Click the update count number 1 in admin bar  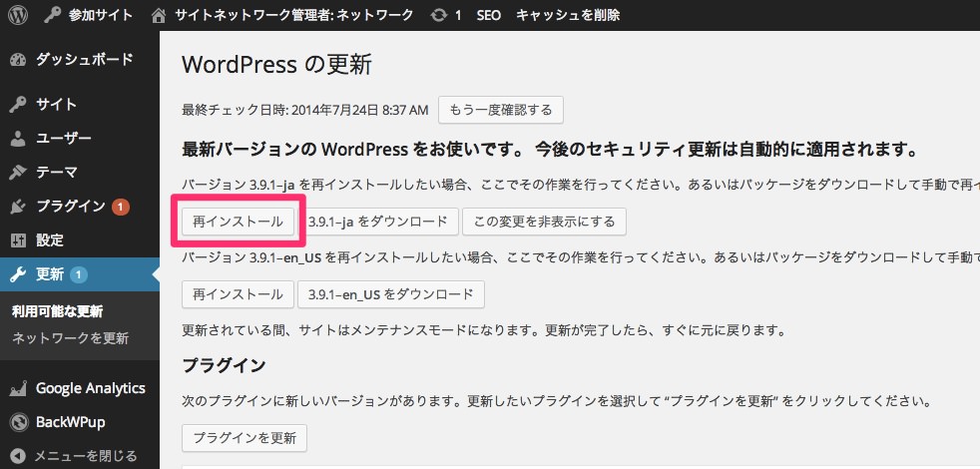458,15
